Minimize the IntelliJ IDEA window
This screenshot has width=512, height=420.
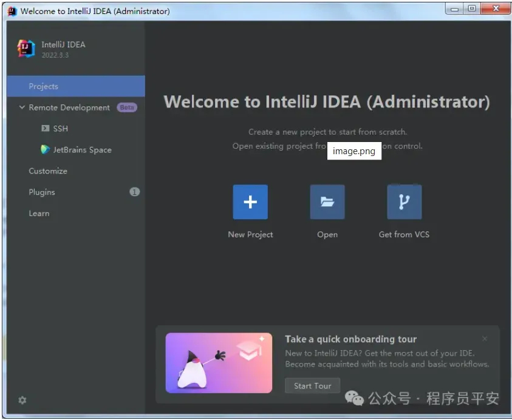pyautogui.click(x=454, y=9)
